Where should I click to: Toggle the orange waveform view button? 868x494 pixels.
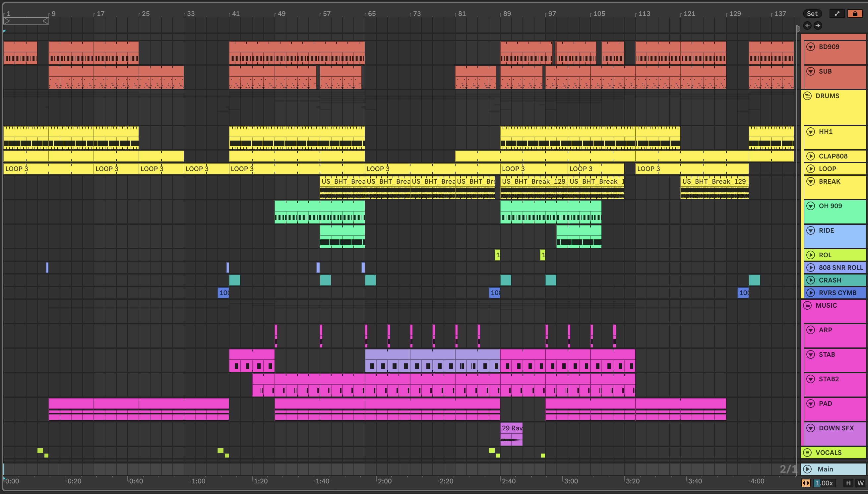(806, 483)
